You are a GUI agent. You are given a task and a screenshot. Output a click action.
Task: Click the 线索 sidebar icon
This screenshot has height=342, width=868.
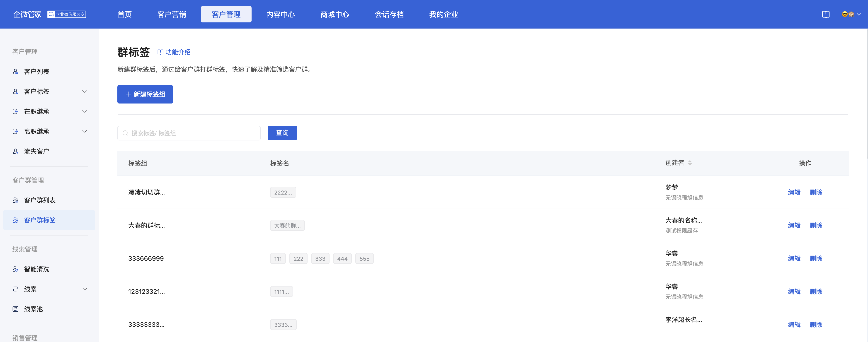pyautogui.click(x=15, y=289)
